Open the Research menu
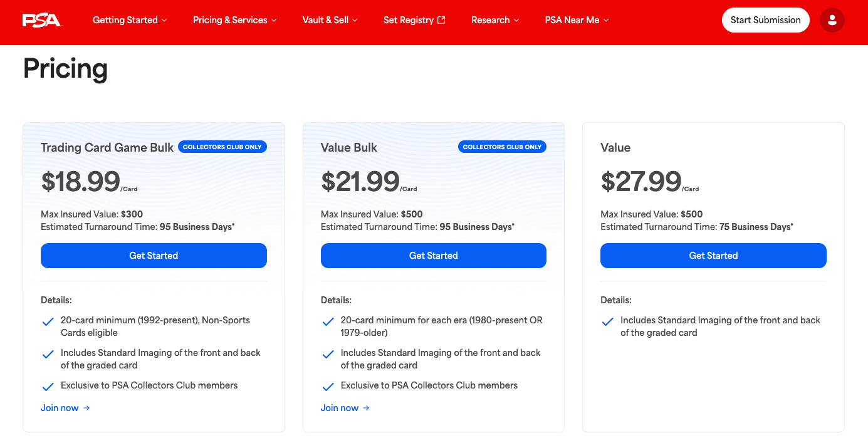The height and width of the screenshot is (443, 868). point(495,20)
